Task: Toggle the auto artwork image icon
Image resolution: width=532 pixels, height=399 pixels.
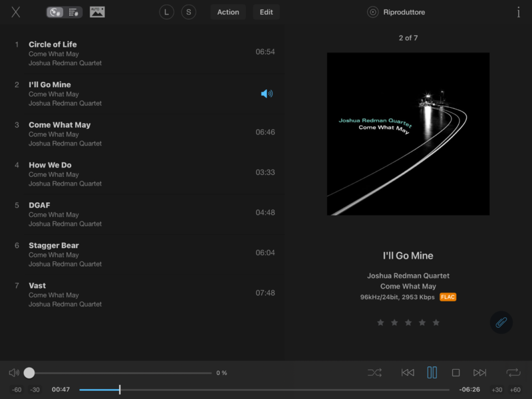Action: tap(97, 12)
